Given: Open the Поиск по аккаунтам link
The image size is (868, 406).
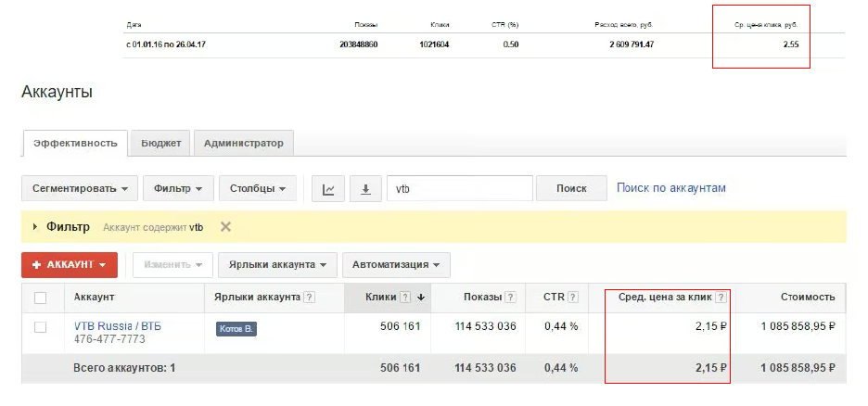Looking at the screenshot, I should [670, 188].
